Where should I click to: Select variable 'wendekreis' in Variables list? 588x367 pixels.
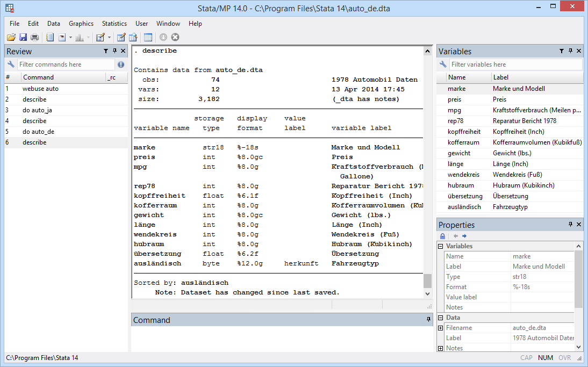click(510, 175)
